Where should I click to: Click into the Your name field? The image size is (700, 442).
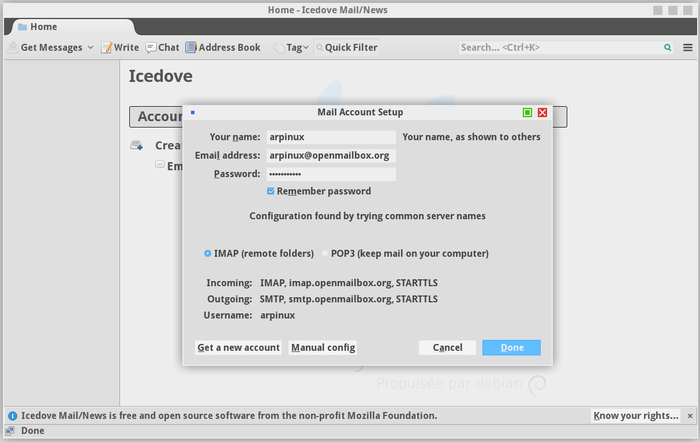click(x=331, y=137)
